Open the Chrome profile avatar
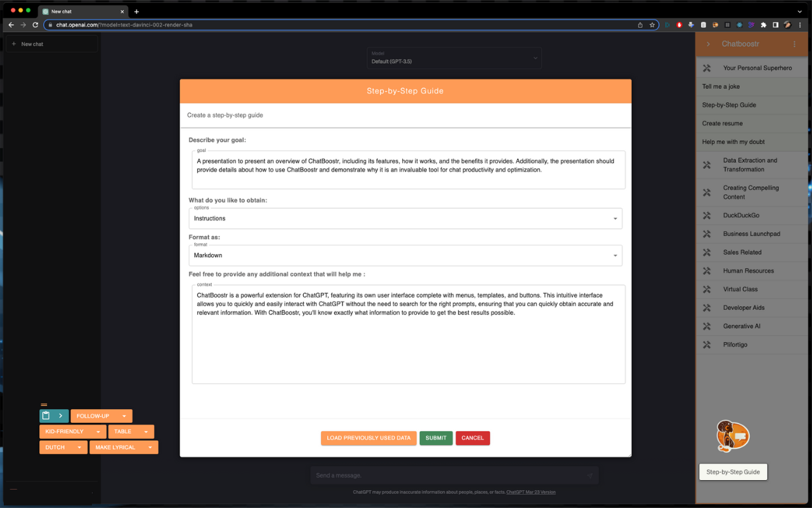Screen dimensions: 812x508 click(x=788, y=25)
